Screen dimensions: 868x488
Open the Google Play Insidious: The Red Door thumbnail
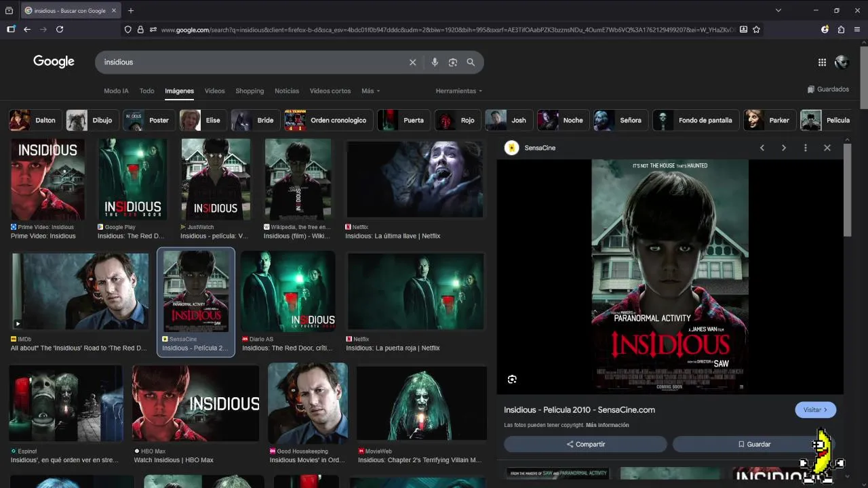coord(132,180)
